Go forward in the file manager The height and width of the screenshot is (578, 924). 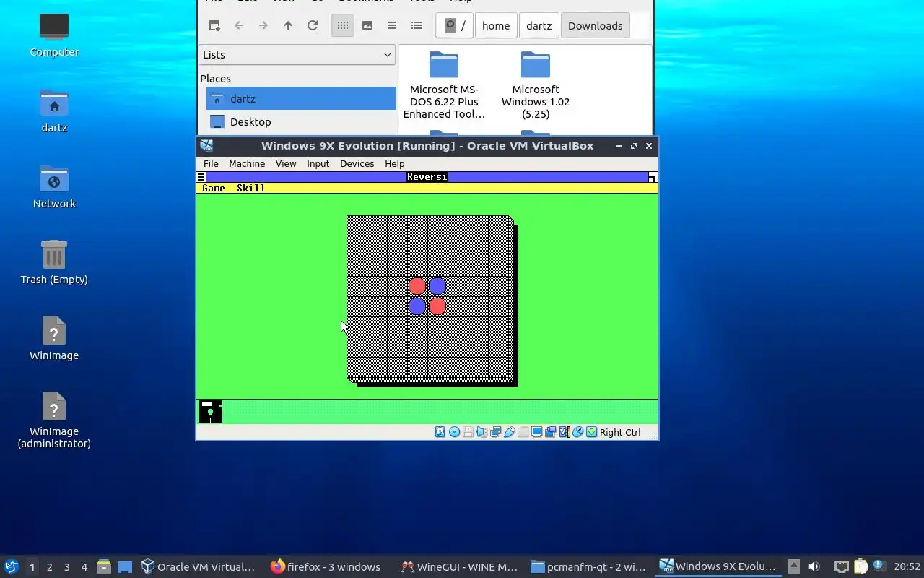coord(263,25)
